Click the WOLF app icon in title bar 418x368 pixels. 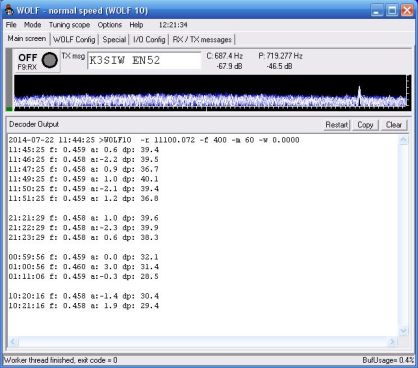pyautogui.click(x=8, y=10)
